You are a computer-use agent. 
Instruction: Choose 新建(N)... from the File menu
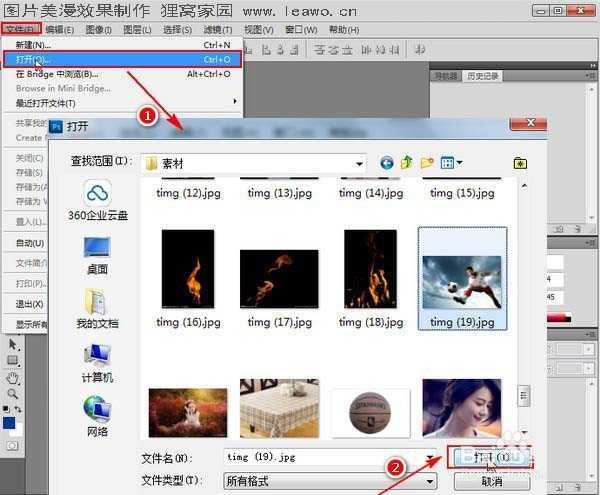click(x=122, y=45)
